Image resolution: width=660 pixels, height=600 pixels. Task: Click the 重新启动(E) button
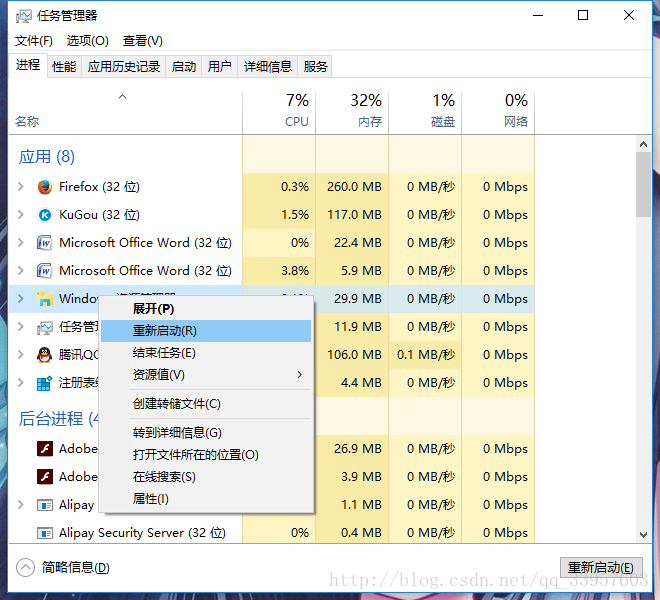[x=601, y=568]
